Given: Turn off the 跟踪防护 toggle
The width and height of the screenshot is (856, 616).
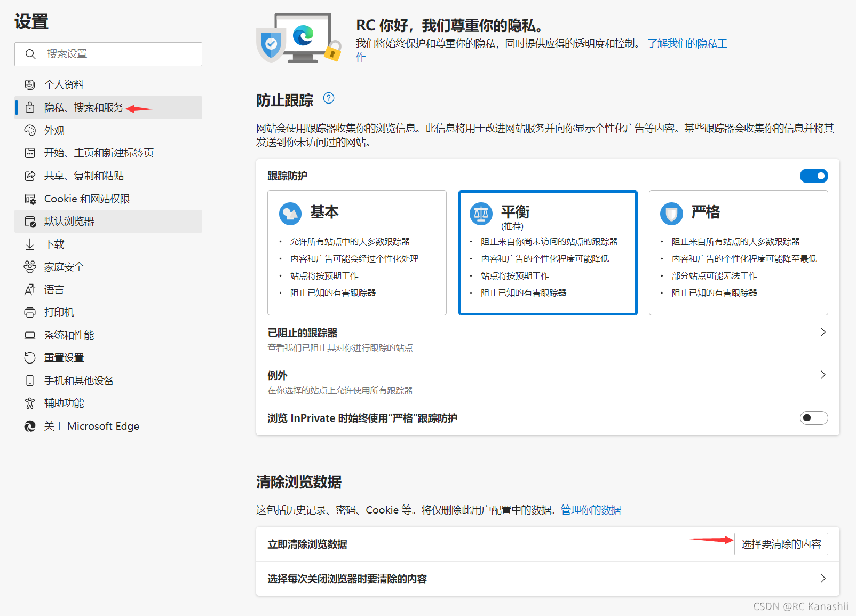Looking at the screenshot, I should 814,176.
